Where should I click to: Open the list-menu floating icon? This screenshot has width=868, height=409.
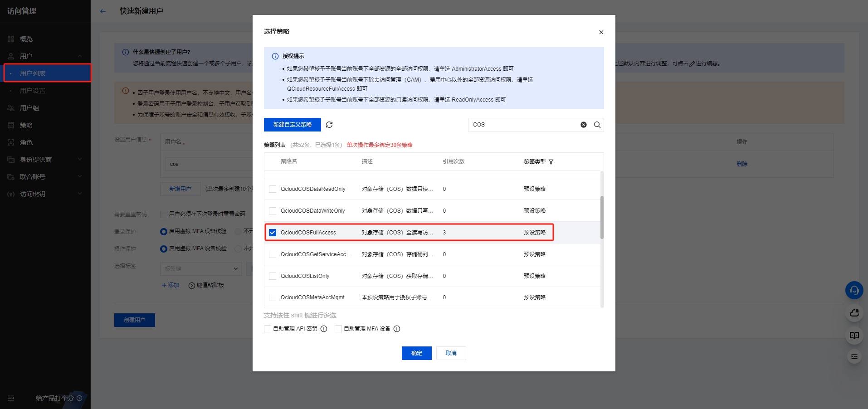click(854, 356)
